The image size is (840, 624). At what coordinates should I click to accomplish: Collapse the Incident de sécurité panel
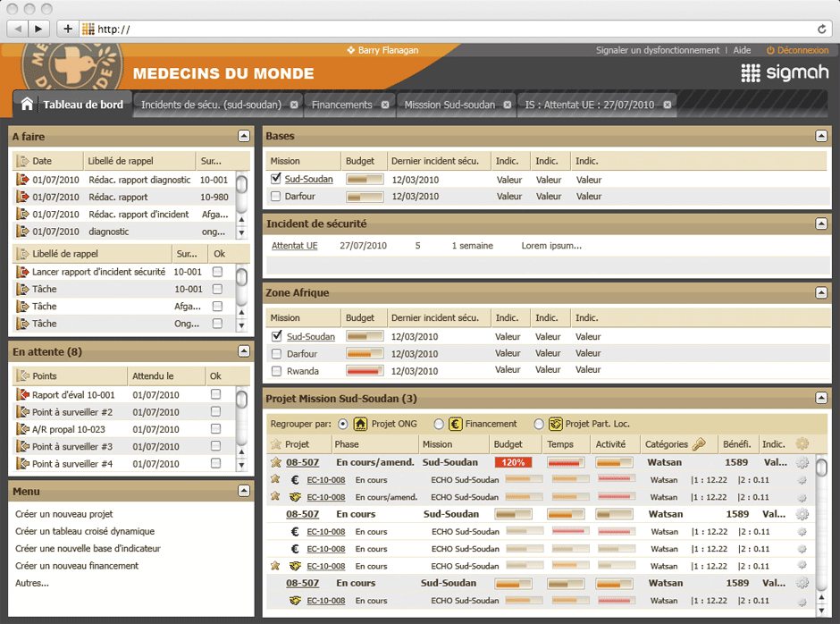pos(821,223)
